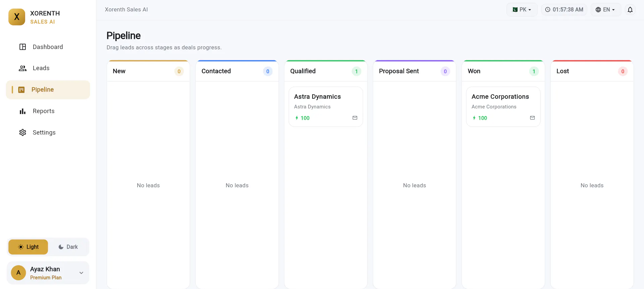
Task: Click the Reports bar chart icon
Action: pos(22,111)
